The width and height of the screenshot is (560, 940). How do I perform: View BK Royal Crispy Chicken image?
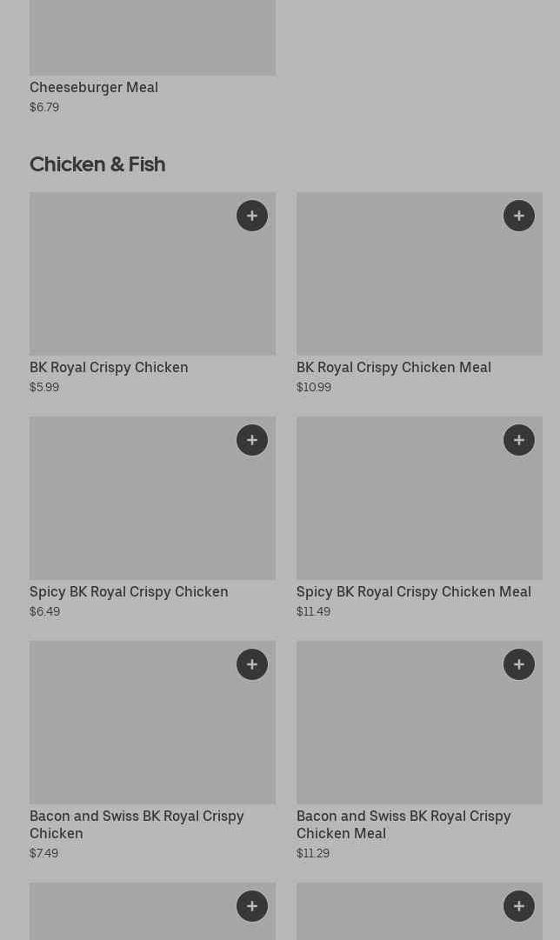click(152, 273)
